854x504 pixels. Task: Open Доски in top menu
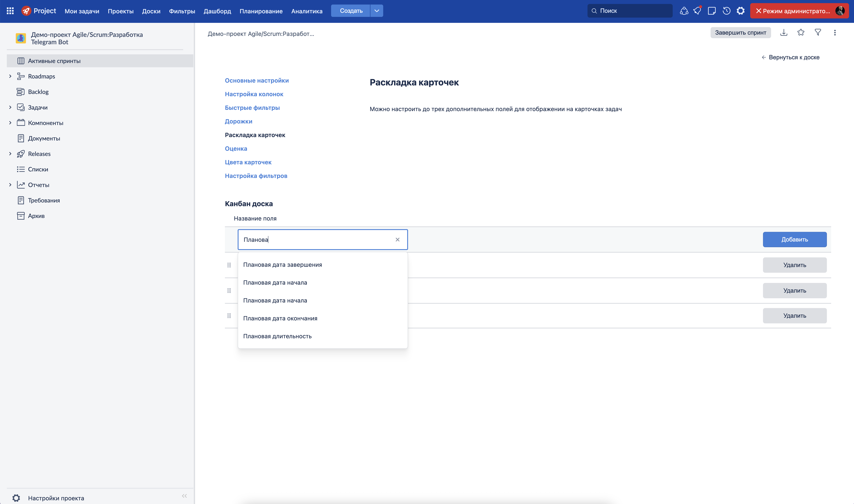tap(151, 11)
